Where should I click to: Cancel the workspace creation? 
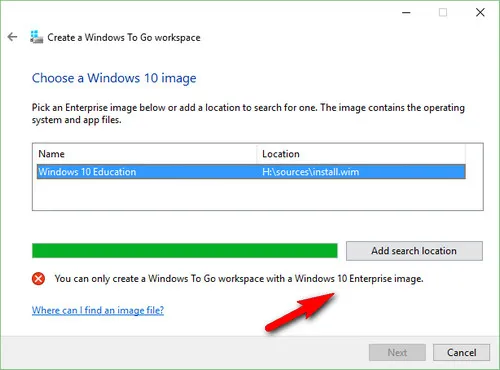pos(461,352)
